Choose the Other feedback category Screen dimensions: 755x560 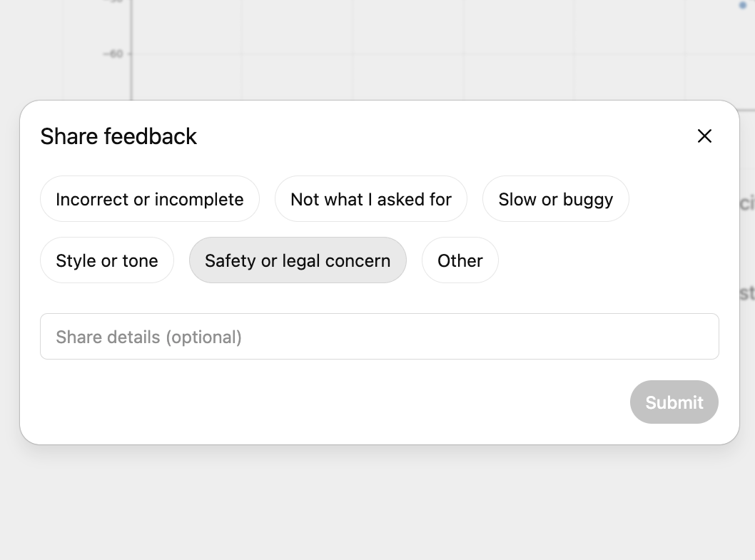[x=460, y=260]
